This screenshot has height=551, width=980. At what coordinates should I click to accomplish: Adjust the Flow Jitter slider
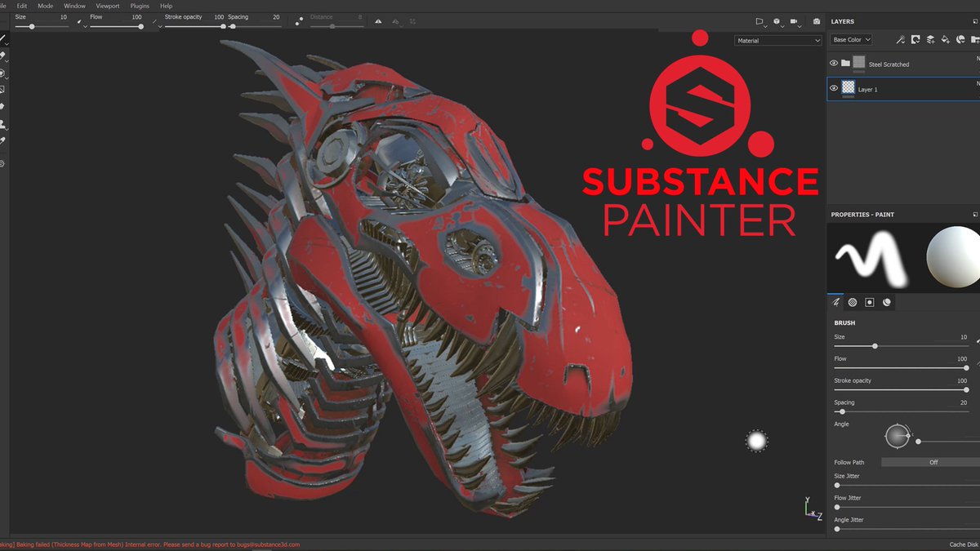(x=906, y=507)
